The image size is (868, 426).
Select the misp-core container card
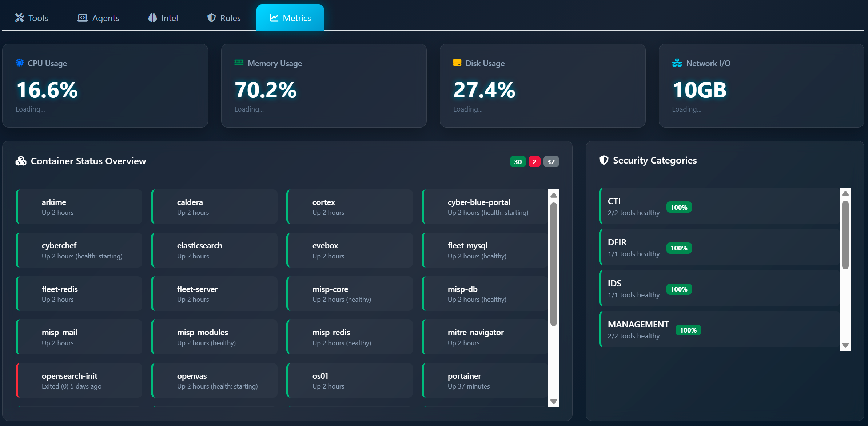[x=349, y=293]
